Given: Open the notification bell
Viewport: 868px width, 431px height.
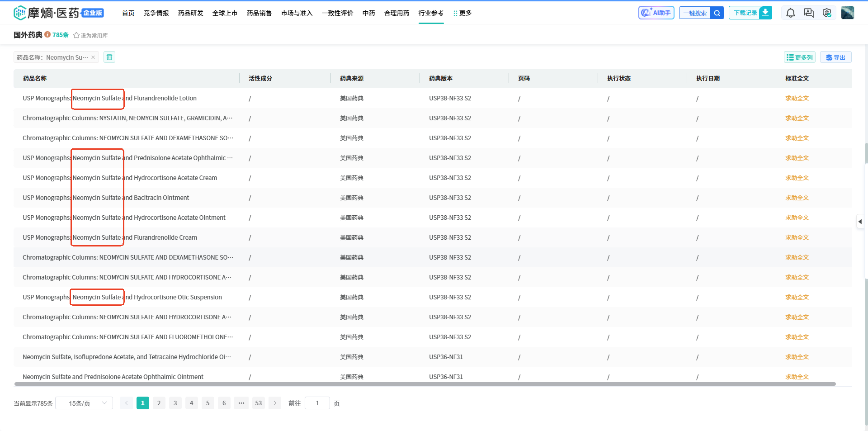Looking at the screenshot, I should [x=790, y=13].
